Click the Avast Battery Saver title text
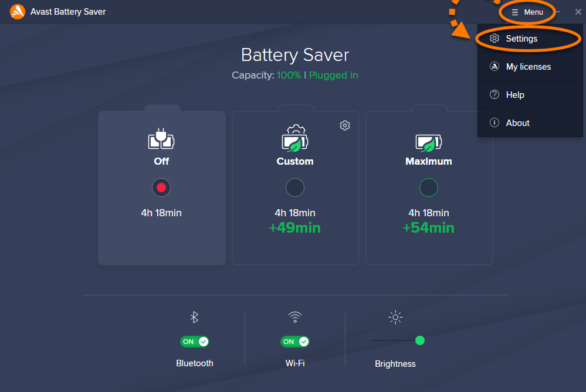This screenshot has height=392, width=586. pos(68,12)
